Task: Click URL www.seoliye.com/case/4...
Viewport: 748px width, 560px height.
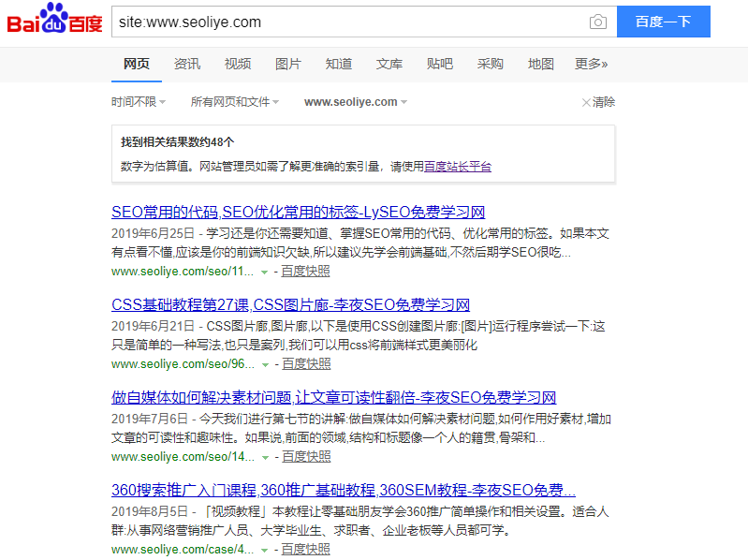Action: click(183, 549)
